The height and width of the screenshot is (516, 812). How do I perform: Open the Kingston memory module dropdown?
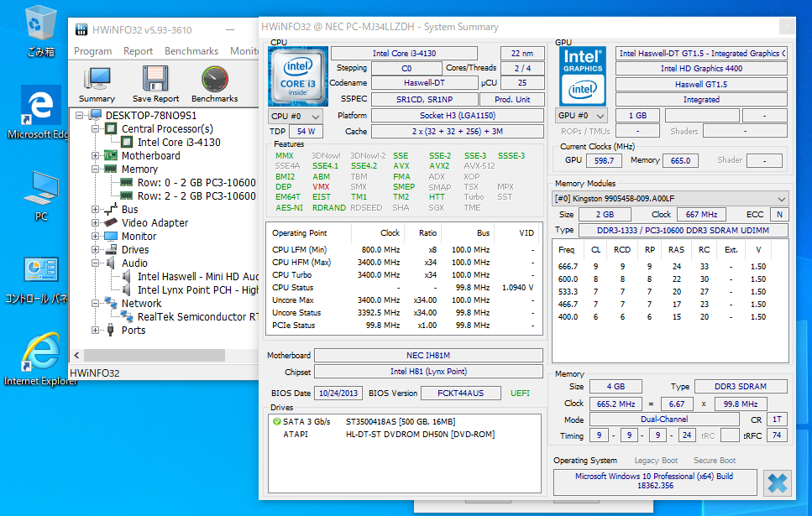671,199
